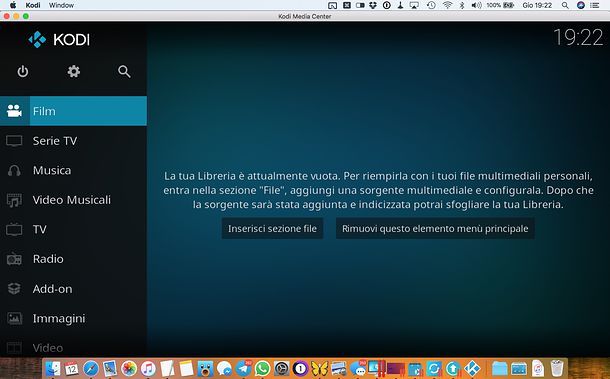The image size is (610, 379).
Task: Open the Apple menu
Action: coord(13,5)
